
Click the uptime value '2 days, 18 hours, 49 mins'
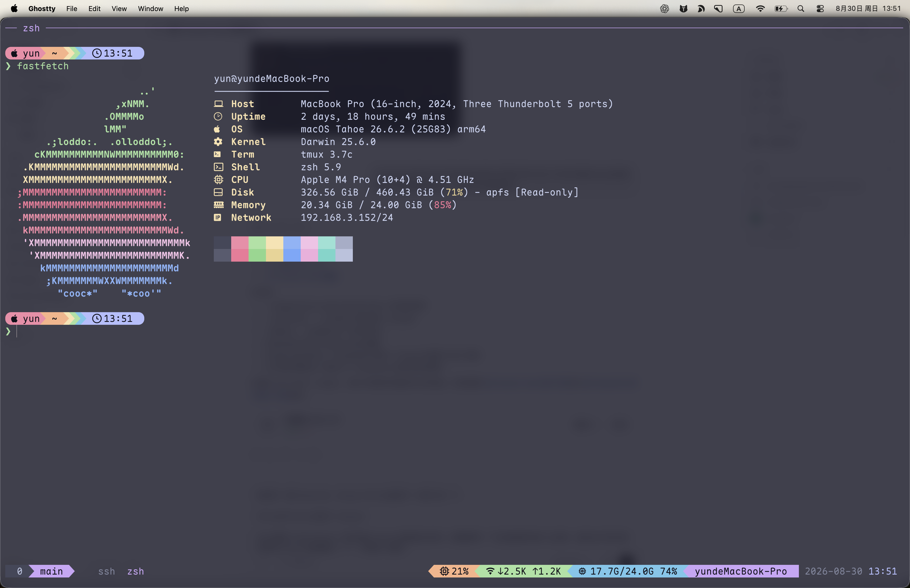tap(373, 116)
